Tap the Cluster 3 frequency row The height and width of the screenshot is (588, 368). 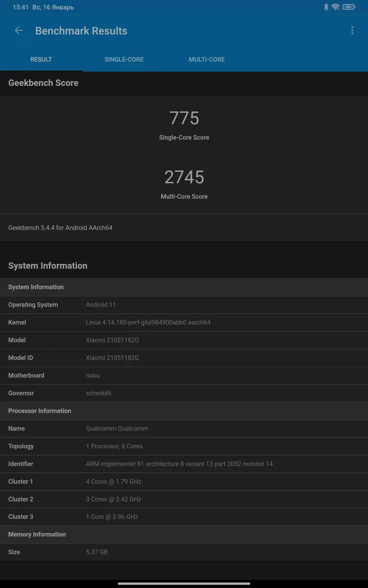[x=184, y=517]
